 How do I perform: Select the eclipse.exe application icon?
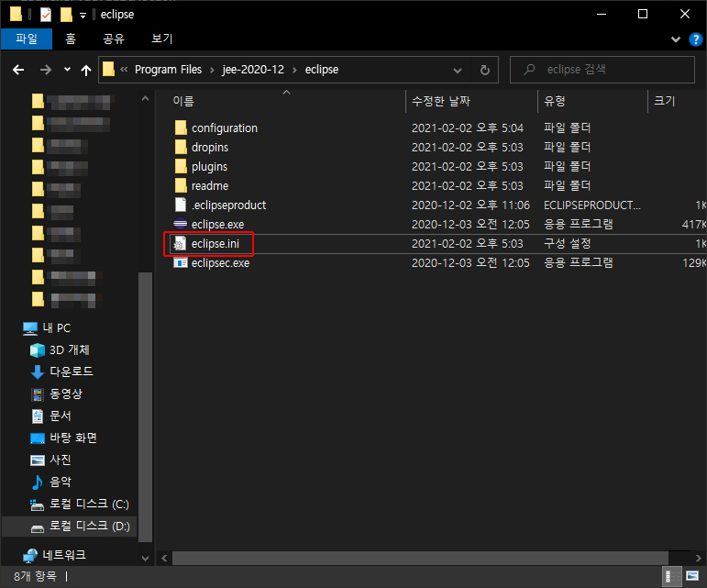[x=181, y=224]
